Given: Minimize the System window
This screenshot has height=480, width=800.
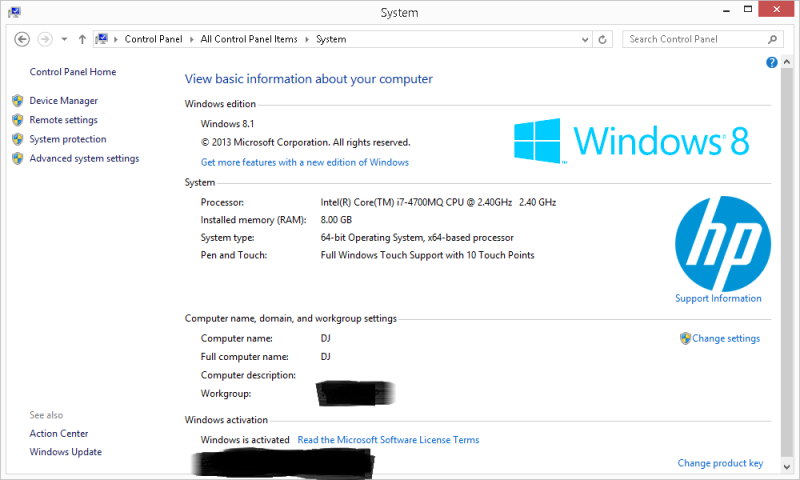Looking at the screenshot, I should (x=727, y=10).
